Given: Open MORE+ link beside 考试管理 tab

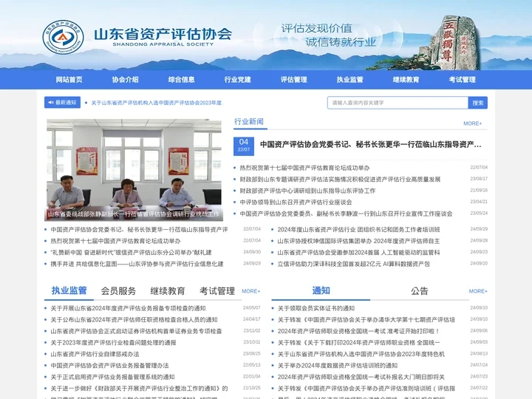Looking at the screenshot, I should click(x=251, y=291).
